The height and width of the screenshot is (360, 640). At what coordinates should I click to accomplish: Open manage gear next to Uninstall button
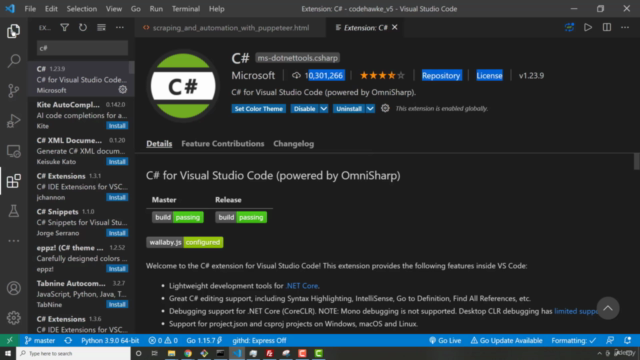coord(385,108)
